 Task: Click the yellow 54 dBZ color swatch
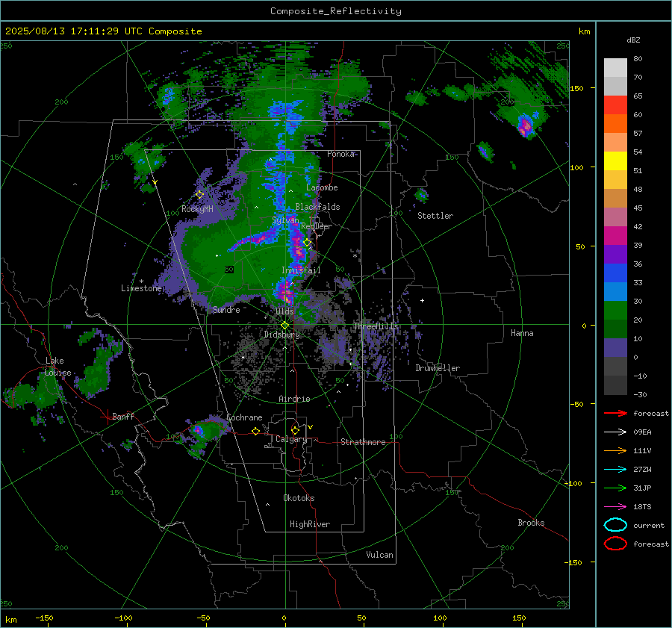[x=615, y=161]
